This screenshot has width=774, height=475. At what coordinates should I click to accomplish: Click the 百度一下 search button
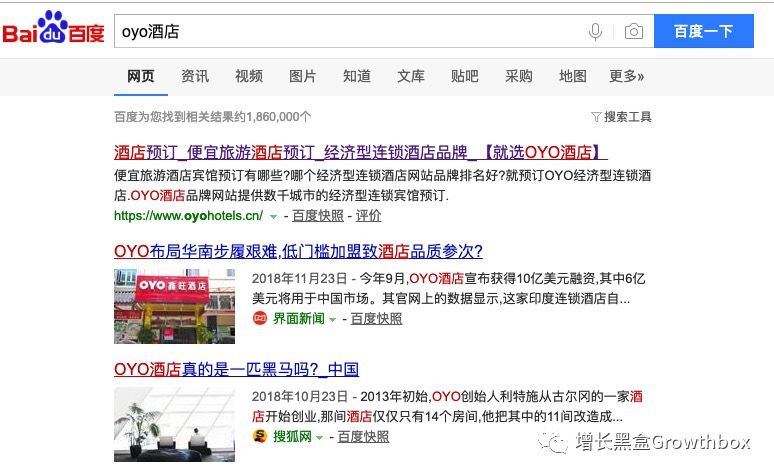click(x=704, y=31)
